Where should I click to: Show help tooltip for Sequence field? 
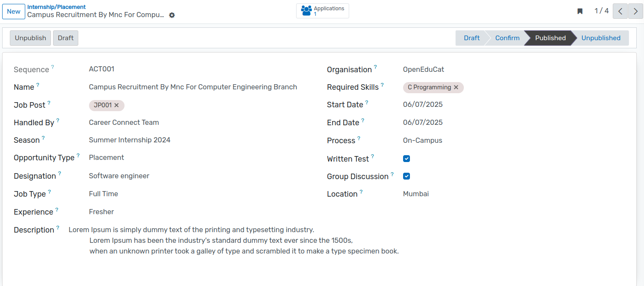53,67
